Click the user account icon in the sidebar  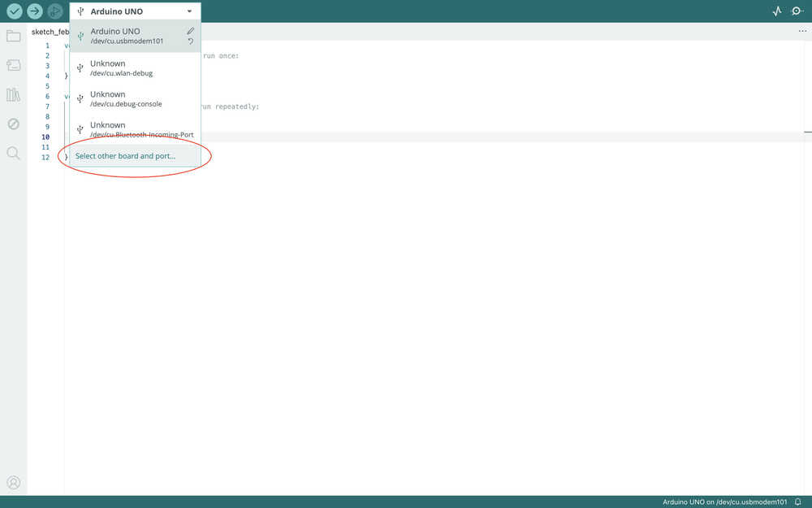14,483
